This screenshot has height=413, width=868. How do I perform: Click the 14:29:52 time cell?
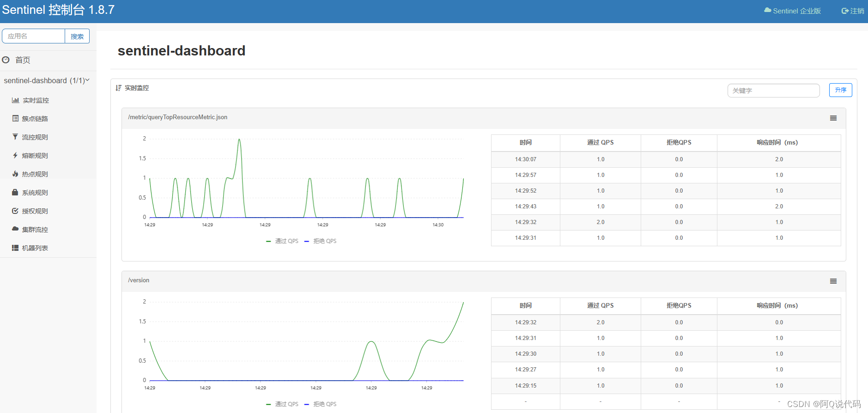(x=526, y=191)
